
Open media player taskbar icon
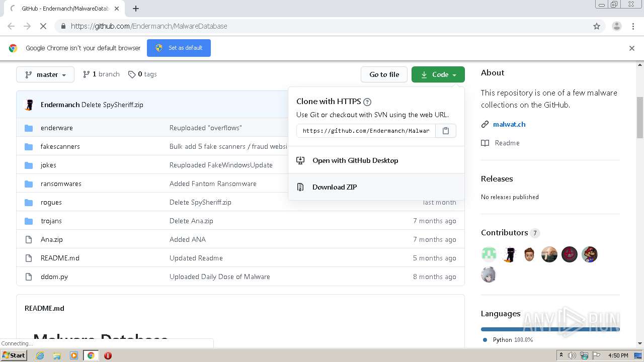tap(74, 355)
